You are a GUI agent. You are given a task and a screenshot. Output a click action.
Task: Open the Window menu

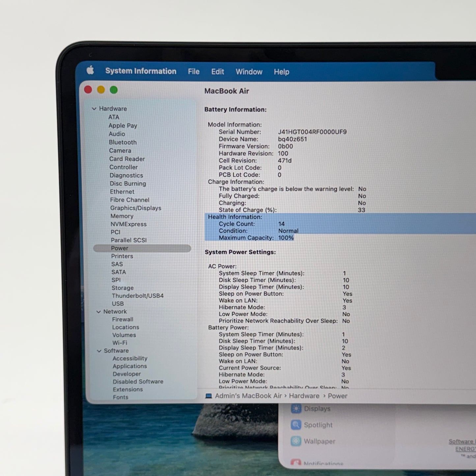(x=249, y=72)
